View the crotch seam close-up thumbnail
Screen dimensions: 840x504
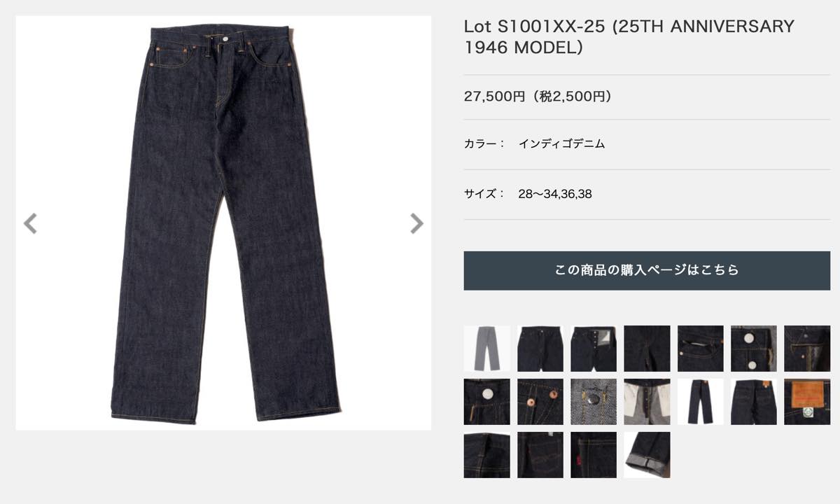[x=647, y=349]
